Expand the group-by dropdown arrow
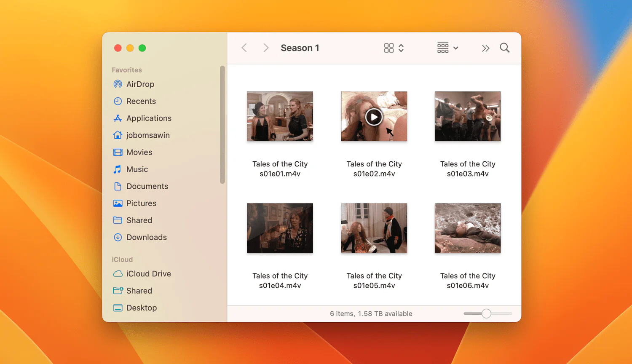 455,48
